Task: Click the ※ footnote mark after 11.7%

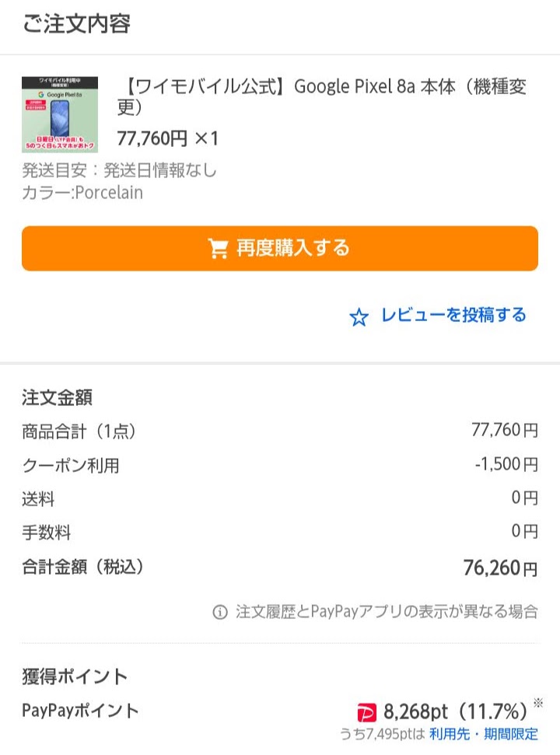Action: tap(538, 703)
